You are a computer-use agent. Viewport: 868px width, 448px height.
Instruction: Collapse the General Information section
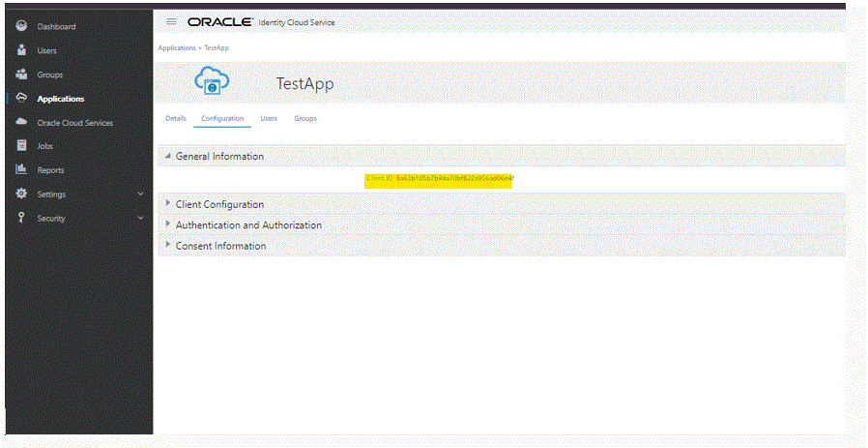pyautogui.click(x=168, y=156)
